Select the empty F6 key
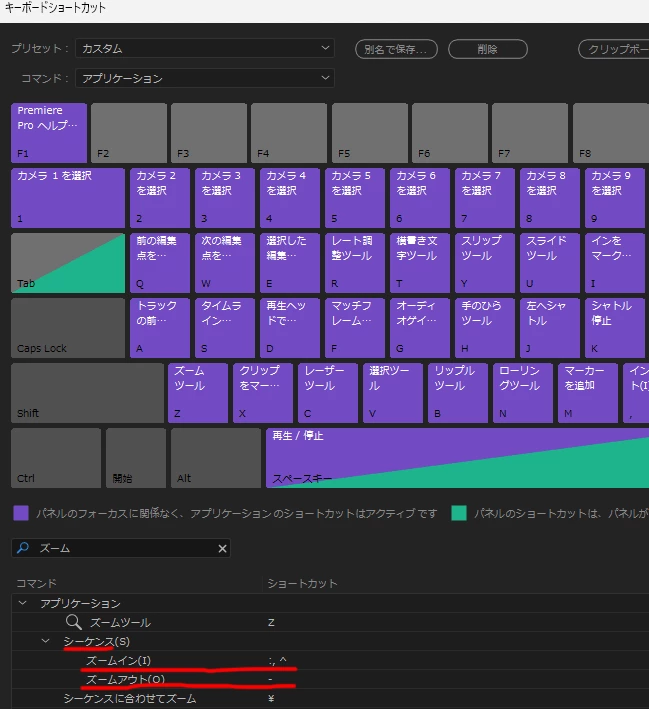Viewport: 649px width, 709px height. pyautogui.click(x=450, y=133)
